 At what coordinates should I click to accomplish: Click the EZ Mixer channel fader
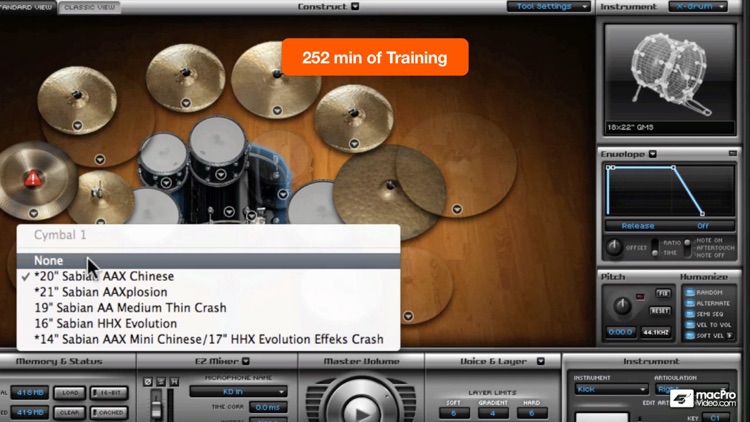click(156, 408)
